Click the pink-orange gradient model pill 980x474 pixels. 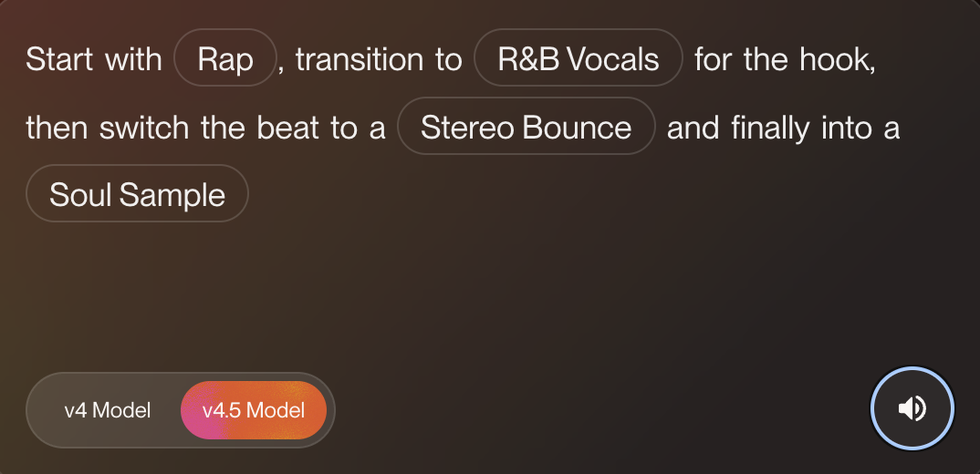coord(254,410)
